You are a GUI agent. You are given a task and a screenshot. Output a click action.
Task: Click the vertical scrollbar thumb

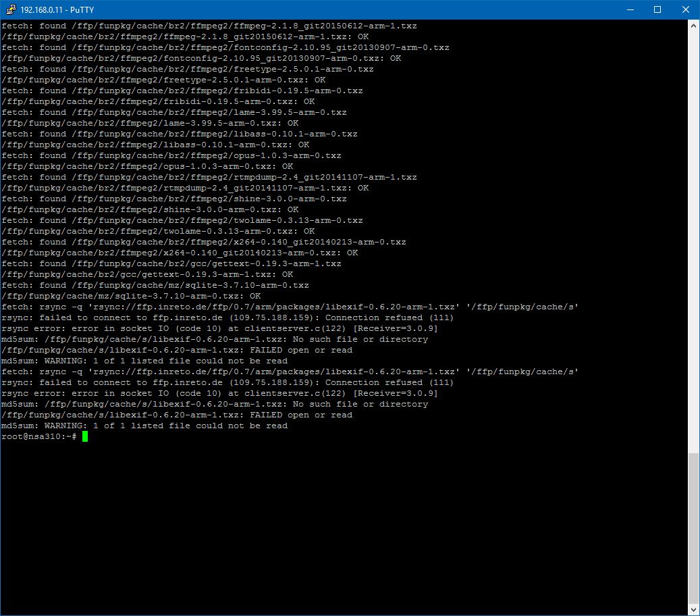coord(693,528)
